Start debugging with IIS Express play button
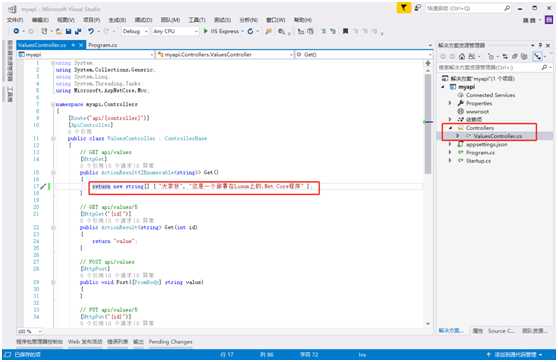 point(205,31)
